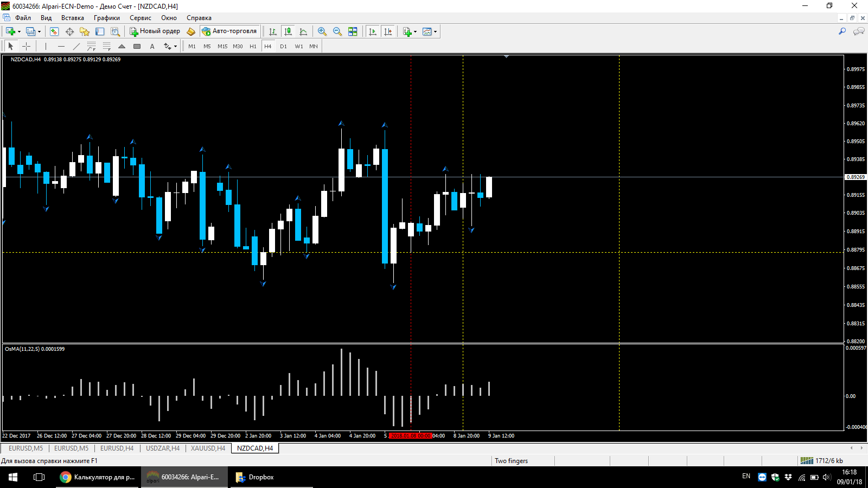This screenshot has width=868, height=488.
Task: Zoom in on the chart
Action: (322, 31)
